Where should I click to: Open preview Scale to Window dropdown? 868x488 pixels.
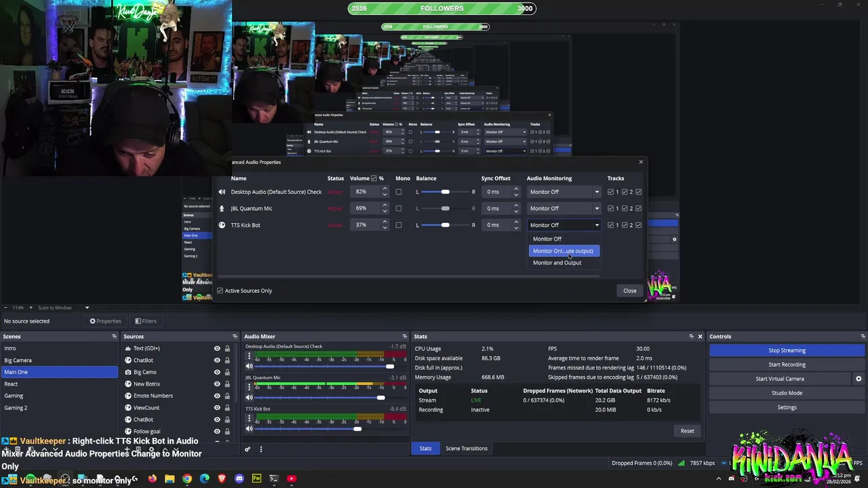tap(64, 308)
